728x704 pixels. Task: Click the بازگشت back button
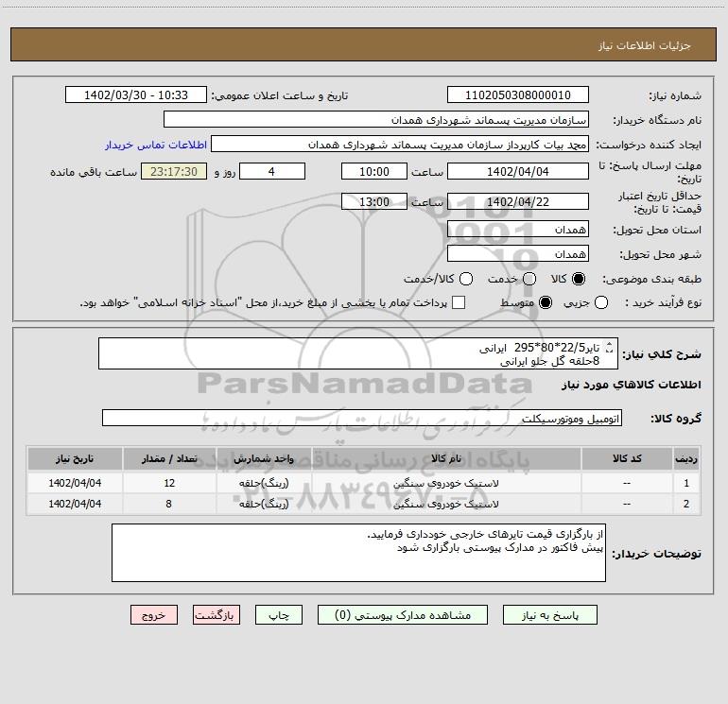(217, 615)
